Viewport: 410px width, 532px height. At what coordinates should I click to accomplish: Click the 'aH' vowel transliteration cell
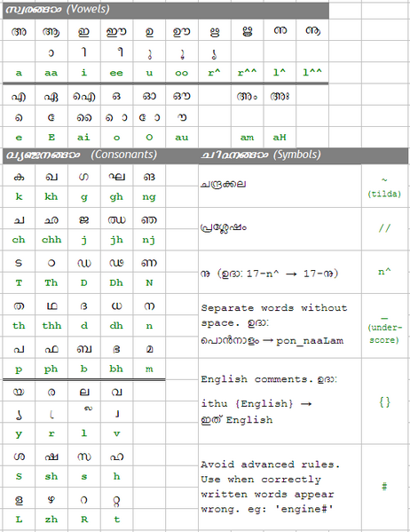point(280,138)
